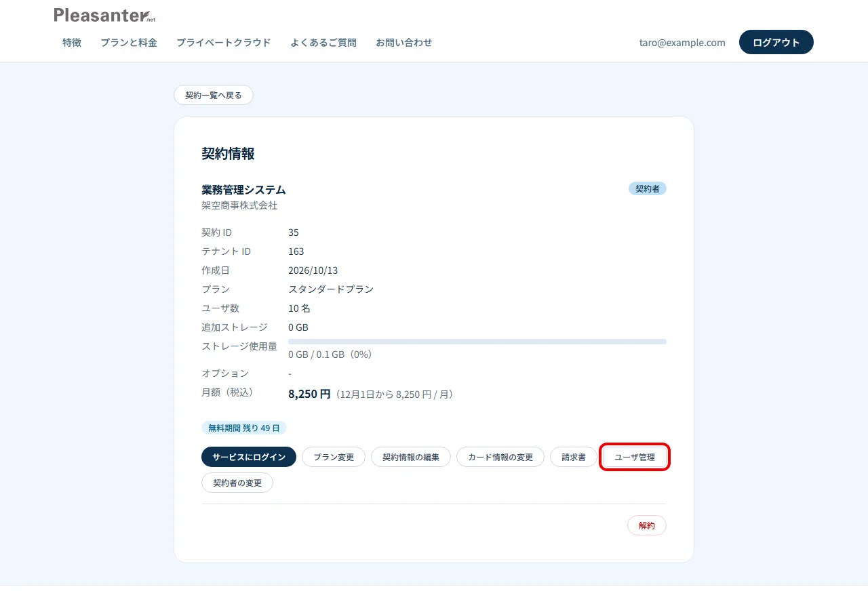Open お問い合わせ page
This screenshot has height=610, width=868.
click(x=404, y=42)
